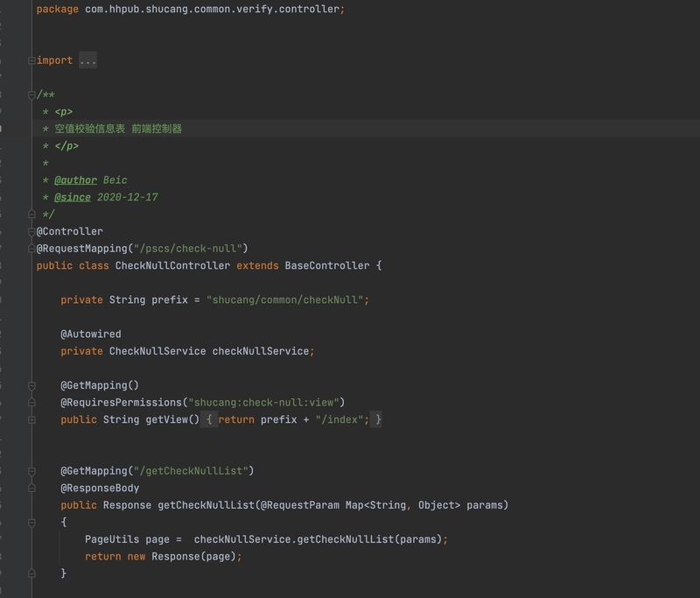Image resolution: width=700 pixels, height=598 pixels.
Task: Click the string "/pscs/check-null"
Action: point(187,249)
